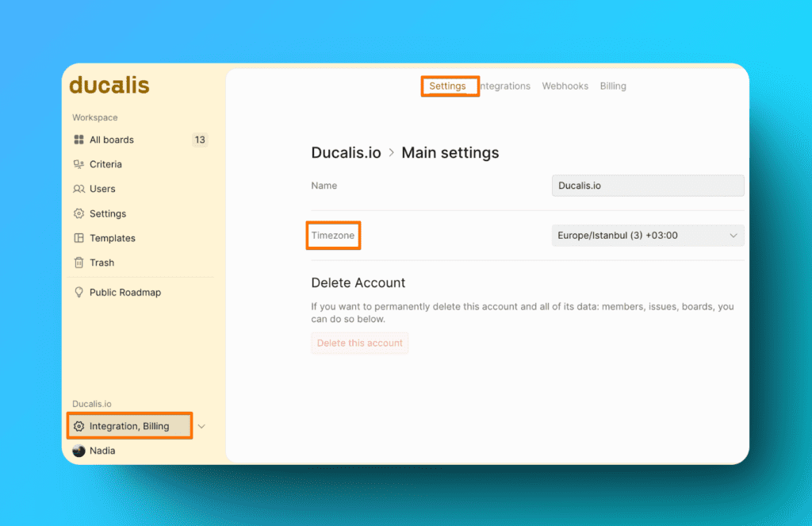Click the Public Roadmap lightbulb icon
The width and height of the screenshot is (812, 526).
[79, 292]
